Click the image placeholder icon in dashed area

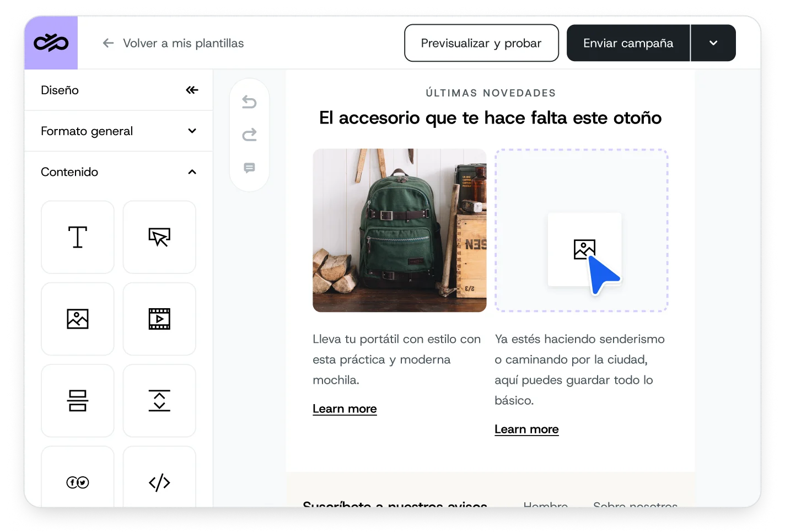(584, 249)
